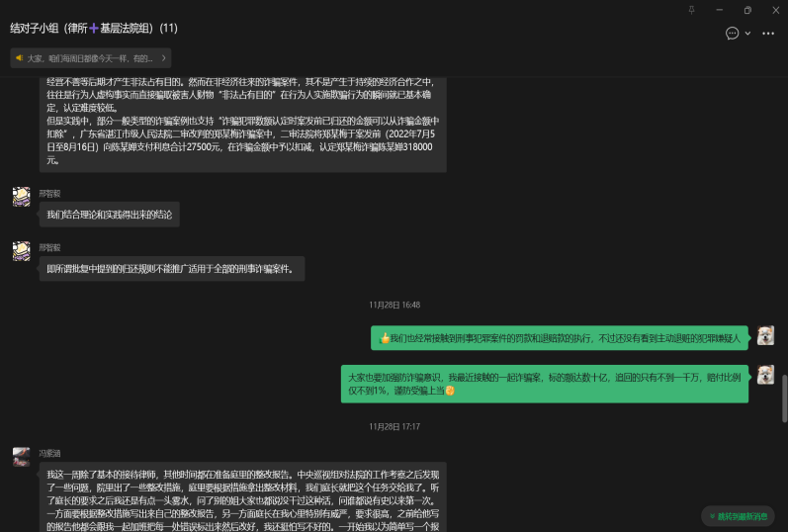Image resolution: width=788 pixels, height=532 pixels.
Task: Click dog avatar beside the fraud-awareness message
Action: tap(765, 375)
